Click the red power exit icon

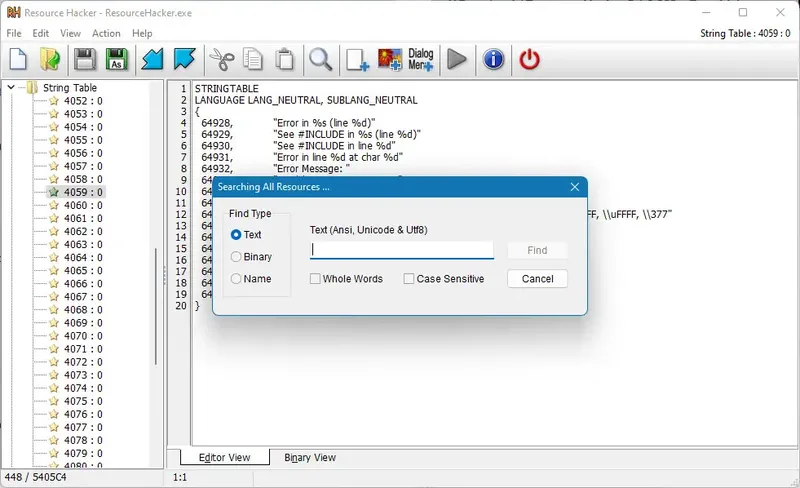point(529,59)
